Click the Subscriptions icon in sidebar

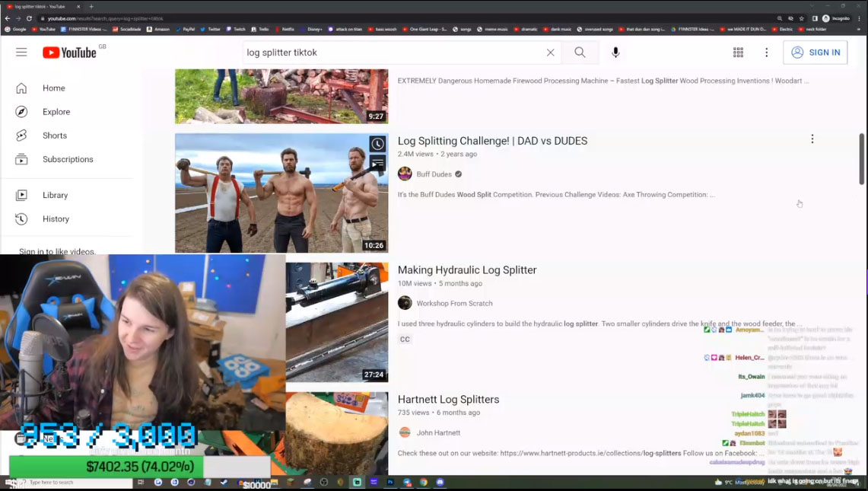point(21,160)
